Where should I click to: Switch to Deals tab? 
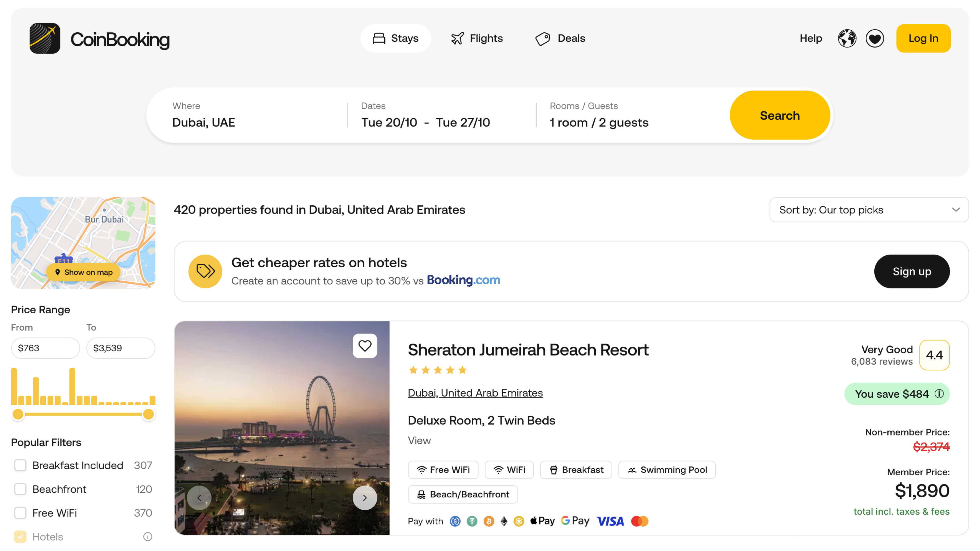point(560,39)
